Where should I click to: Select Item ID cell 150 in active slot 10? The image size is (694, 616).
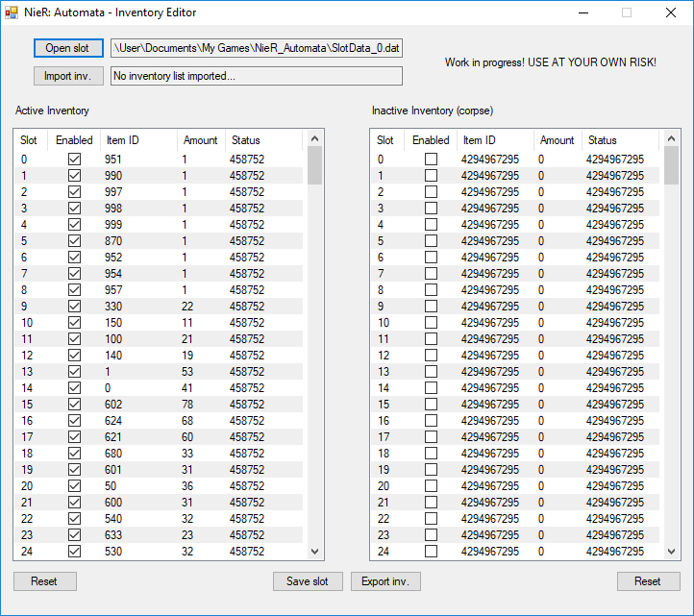pyautogui.click(x=113, y=323)
